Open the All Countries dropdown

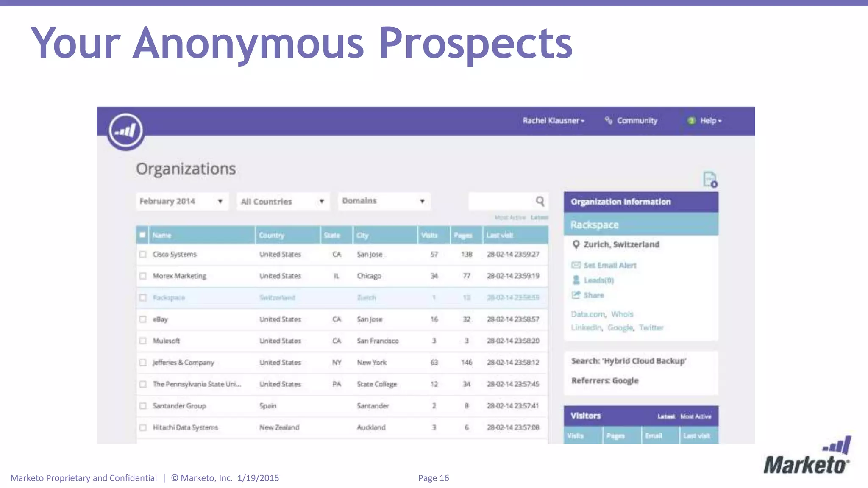click(x=284, y=201)
